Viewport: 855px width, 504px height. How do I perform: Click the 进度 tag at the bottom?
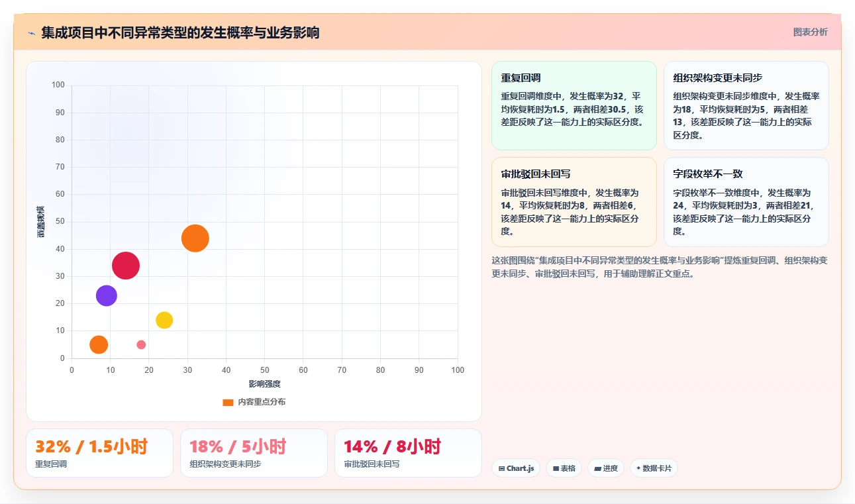606,468
